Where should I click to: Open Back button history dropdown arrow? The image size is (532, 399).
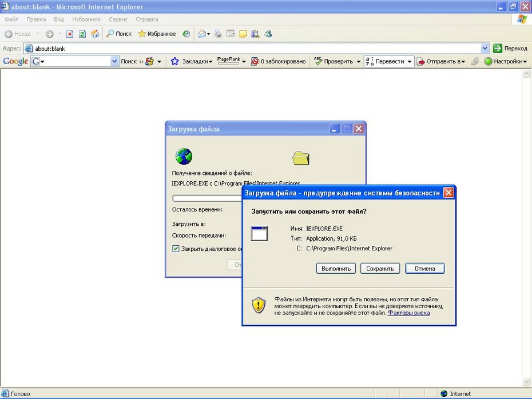(x=38, y=34)
